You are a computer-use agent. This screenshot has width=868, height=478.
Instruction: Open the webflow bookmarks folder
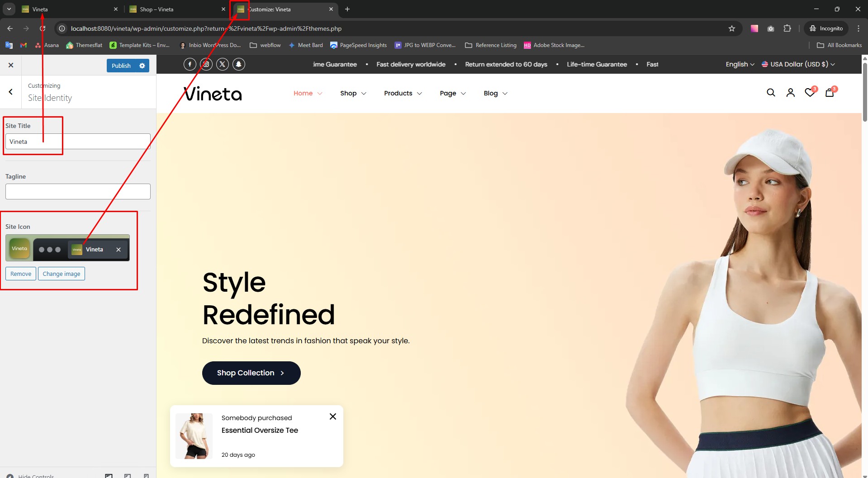point(266,45)
